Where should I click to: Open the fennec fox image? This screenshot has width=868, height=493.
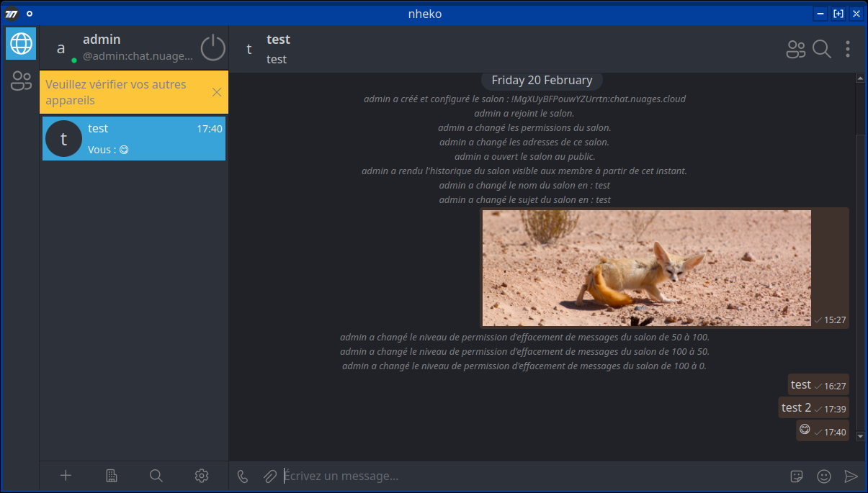[x=646, y=268]
